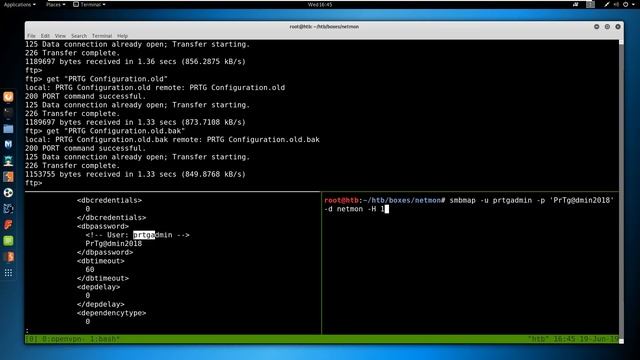The width and height of the screenshot is (640, 360).
Task: Click the tmux status bar window list
Action: tap(73, 339)
